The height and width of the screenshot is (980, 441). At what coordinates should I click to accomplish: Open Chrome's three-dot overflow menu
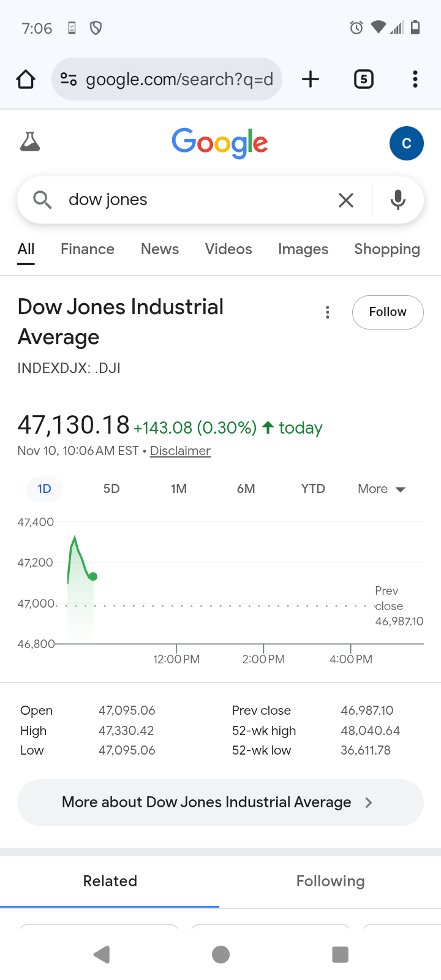tap(415, 79)
